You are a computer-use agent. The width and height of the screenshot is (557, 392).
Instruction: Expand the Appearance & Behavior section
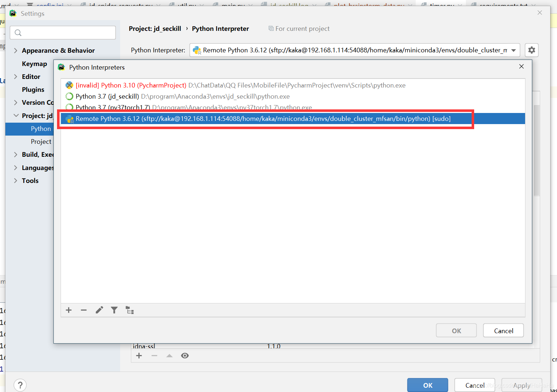click(x=15, y=51)
